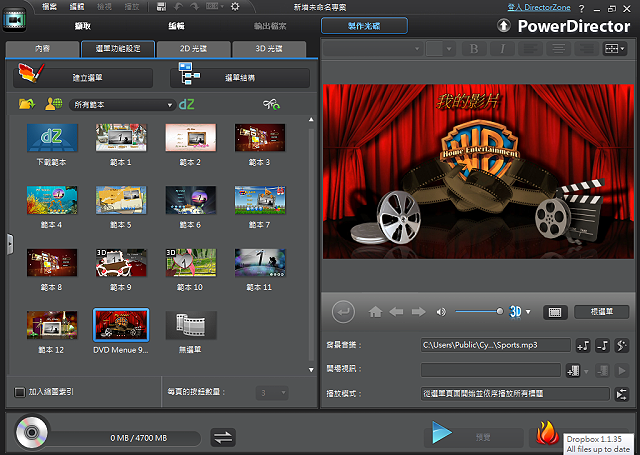Open buttons per page dropdown showing 3
This screenshot has width=640, height=455.
pos(272,393)
